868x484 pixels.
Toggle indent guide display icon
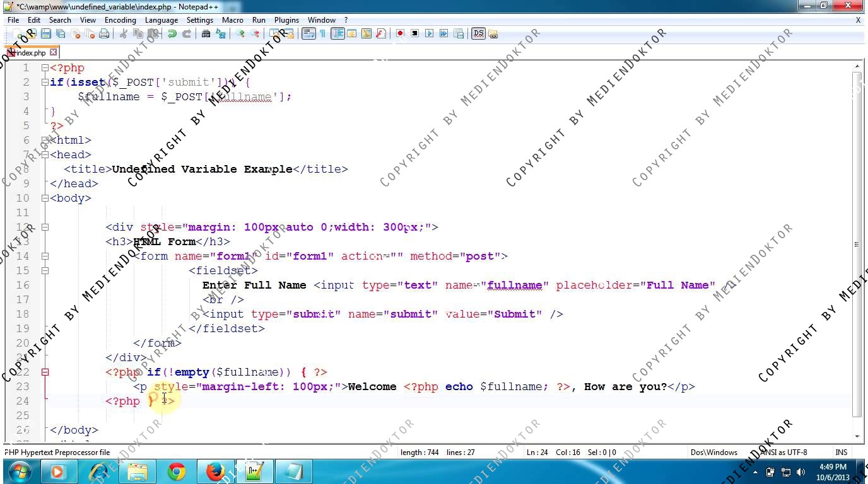tap(337, 33)
